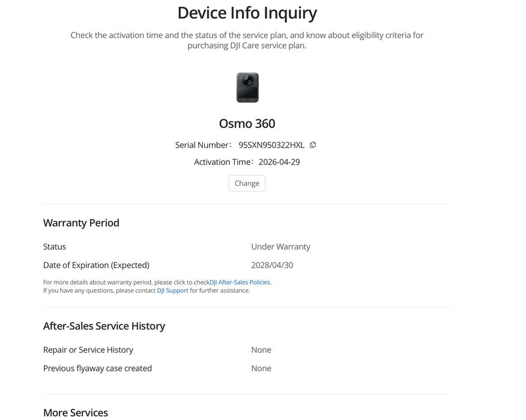The image size is (526, 420).
Task: Click the Date of Expiration (Expected) label
Action: coord(96,265)
